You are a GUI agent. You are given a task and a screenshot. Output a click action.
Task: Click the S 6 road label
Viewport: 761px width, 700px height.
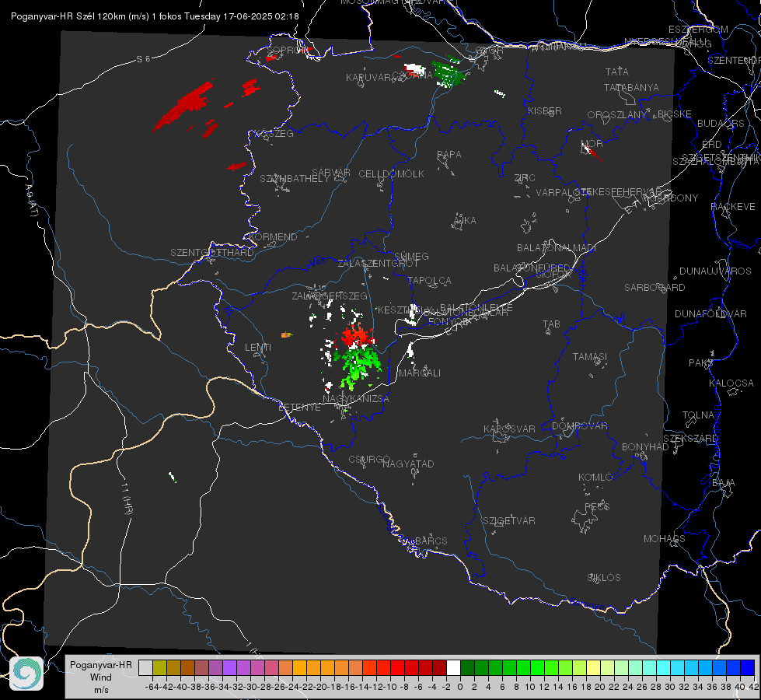tap(144, 59)
